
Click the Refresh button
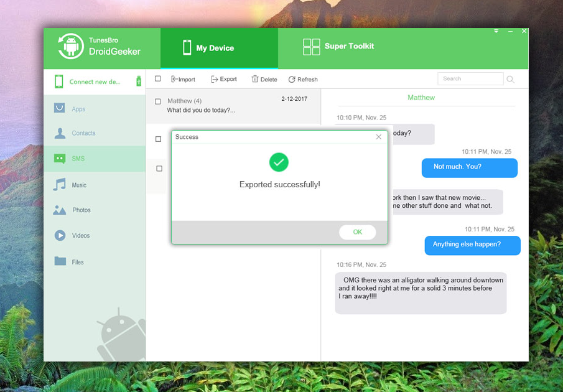[x=303, y=80]
